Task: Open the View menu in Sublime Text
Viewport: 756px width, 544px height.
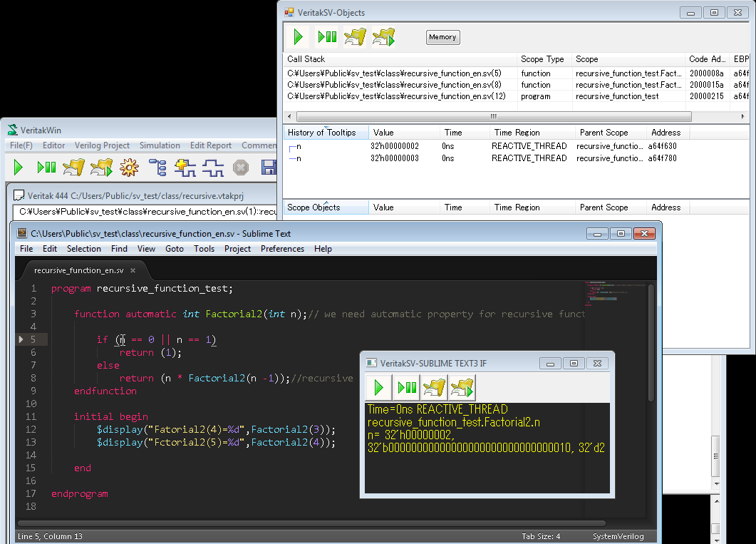Action: (146, 249)
